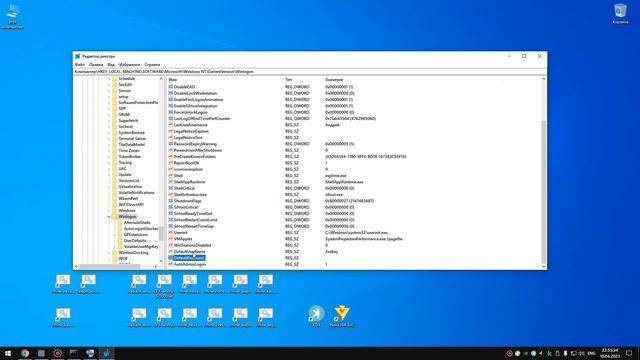Select the DefaultUserName value
This screenshot has width=640, height=360.
[189, 252]
